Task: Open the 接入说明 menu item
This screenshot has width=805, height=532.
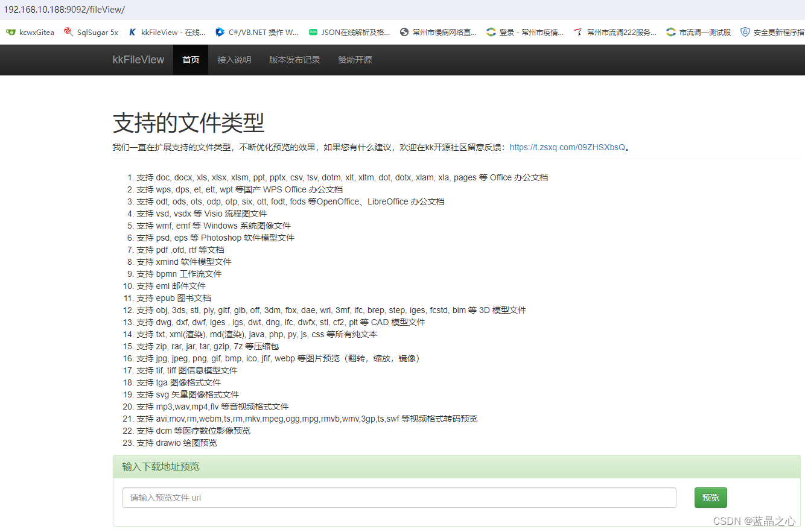Action: pos(234,60)
